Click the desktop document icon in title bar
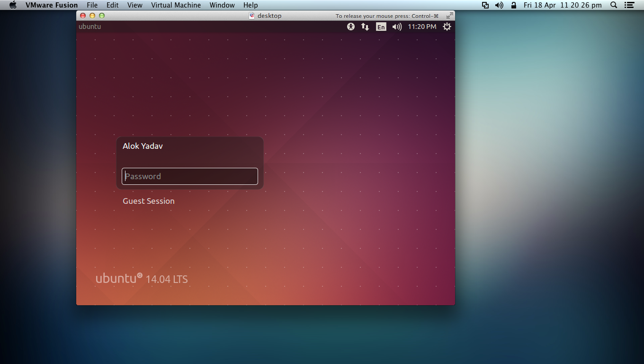The image size is (644, 364). click(252, 16)
